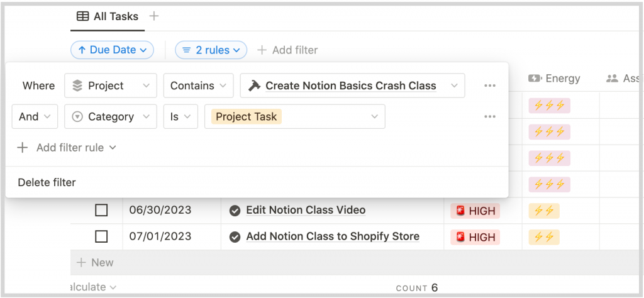
Task: Click the Category select icon
Action: pyautogui.click(x=77, y=116)
